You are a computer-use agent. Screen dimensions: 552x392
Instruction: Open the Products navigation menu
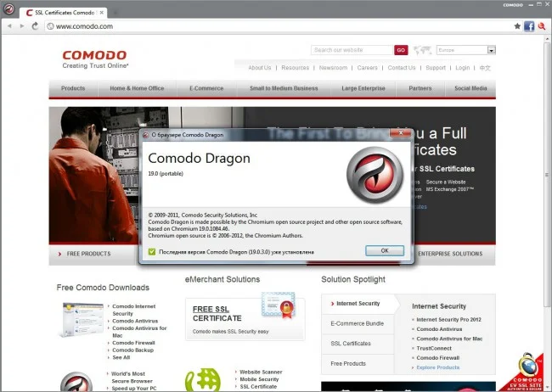click(x=73, y=88)
